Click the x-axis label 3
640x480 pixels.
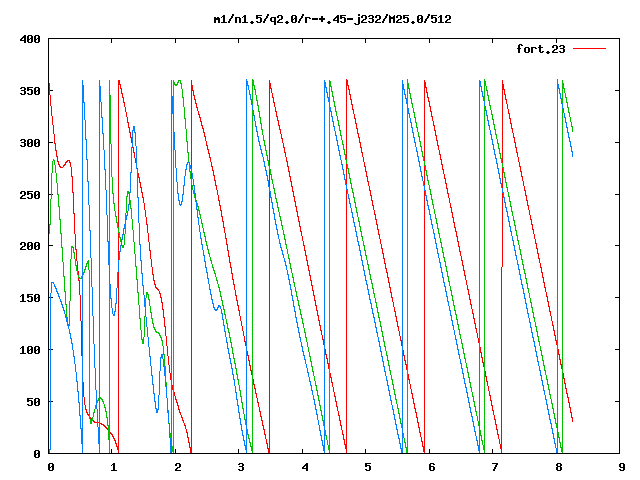241,467
